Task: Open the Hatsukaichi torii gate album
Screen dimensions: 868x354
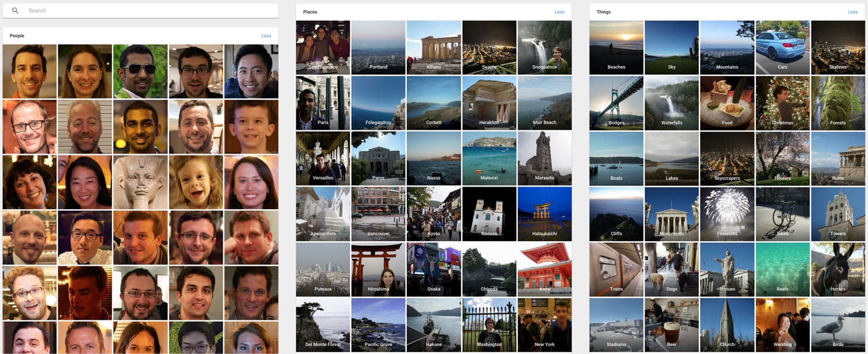Action: pos(545,214)
